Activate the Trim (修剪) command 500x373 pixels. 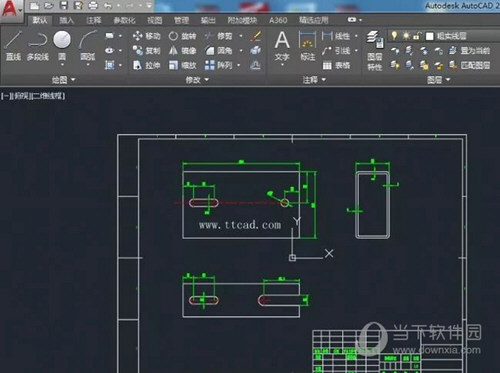coord(218,36)
